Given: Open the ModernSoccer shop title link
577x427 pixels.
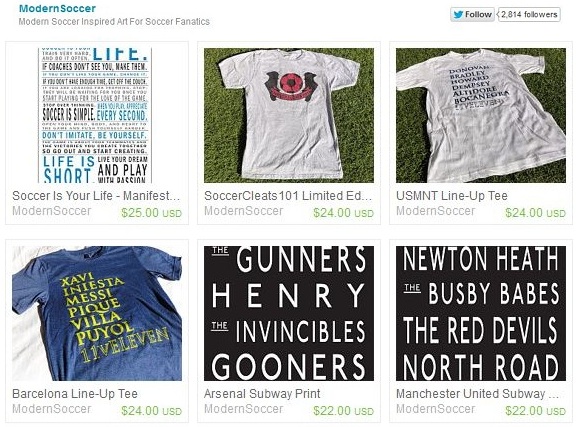Looking at the screenshot, I should 57,8.
